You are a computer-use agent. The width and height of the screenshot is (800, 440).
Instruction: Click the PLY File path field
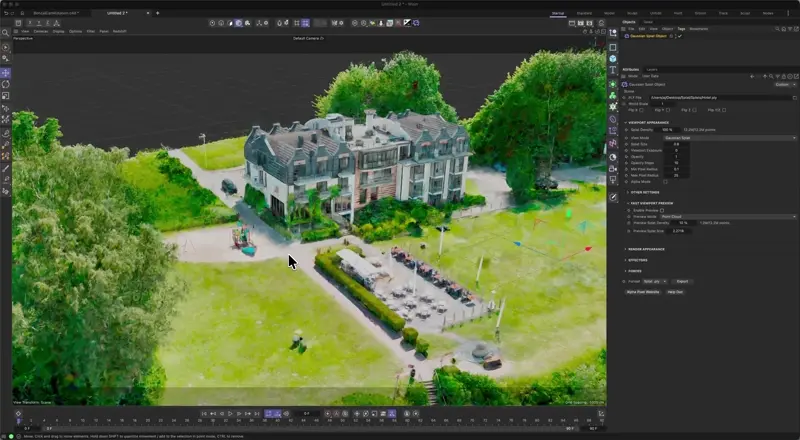[719, 97]
